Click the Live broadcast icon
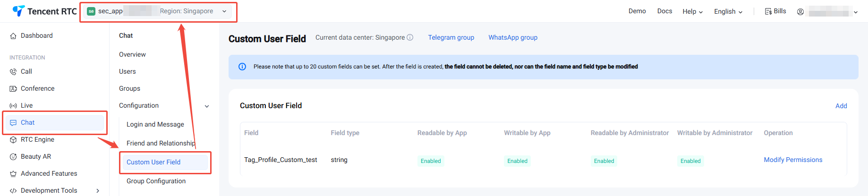 [13, 106]
